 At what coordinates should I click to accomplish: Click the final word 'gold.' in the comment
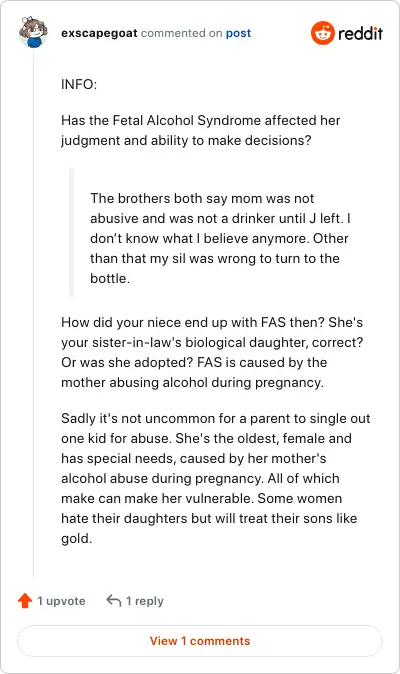click(76, 539)
